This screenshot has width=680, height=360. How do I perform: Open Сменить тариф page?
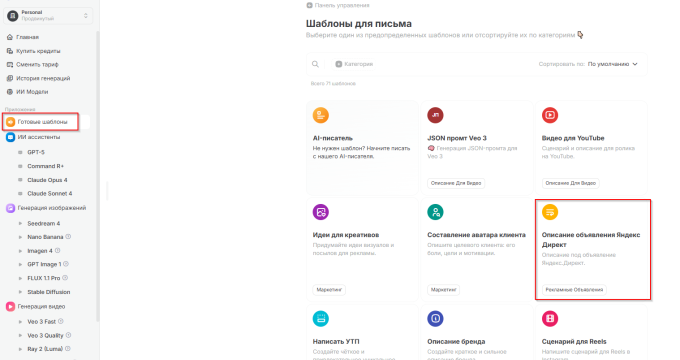(x=37, y=64)
